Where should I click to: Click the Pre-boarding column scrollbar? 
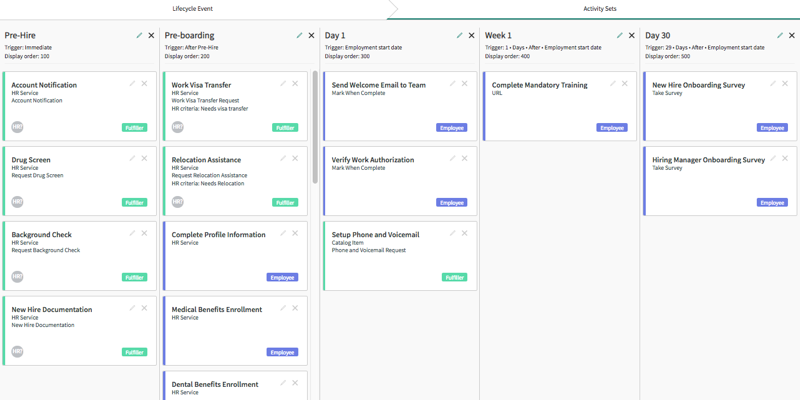point(315,127)
